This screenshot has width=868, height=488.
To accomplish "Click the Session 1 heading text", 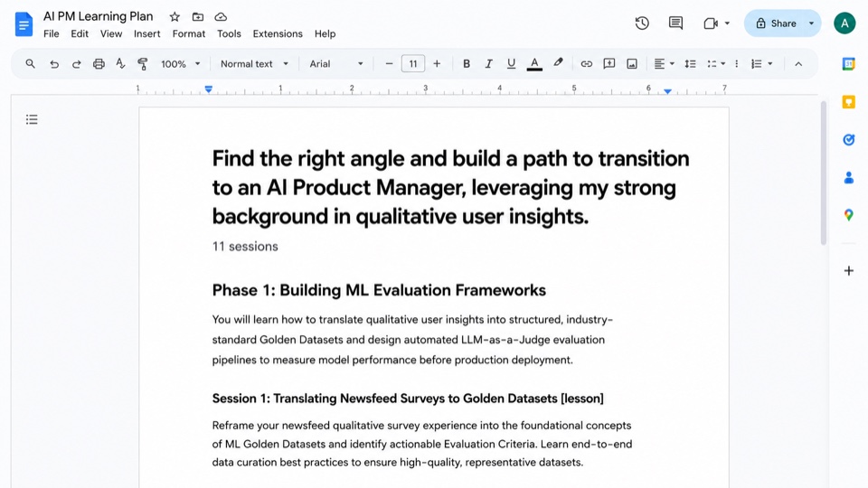I will click(408, 399).
